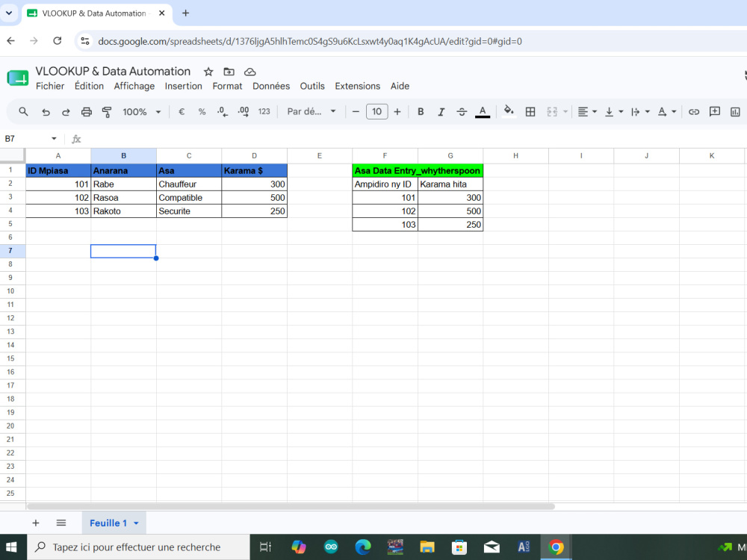This screenshot has height=560, width=747.
Task: Open Feuille 1 tab options arrow
Action: coord(136,523)
